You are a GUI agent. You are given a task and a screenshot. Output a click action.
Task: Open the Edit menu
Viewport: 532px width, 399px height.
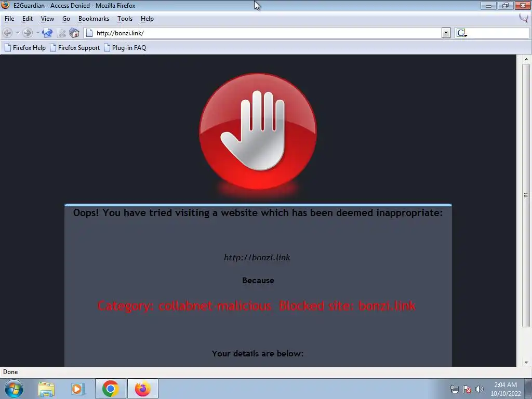[28, 19]
